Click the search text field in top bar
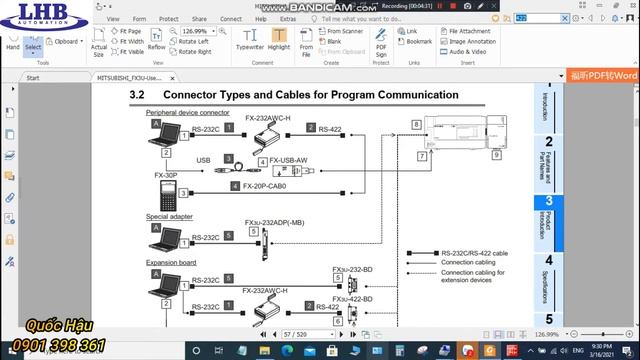The height and width of the screenshot is (360, 640). click(x=537, y=18)
